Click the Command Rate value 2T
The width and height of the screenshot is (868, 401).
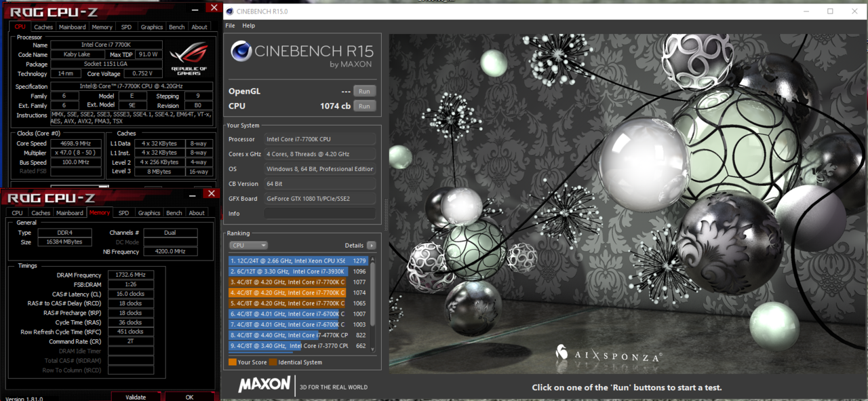(x=131, y=341)
